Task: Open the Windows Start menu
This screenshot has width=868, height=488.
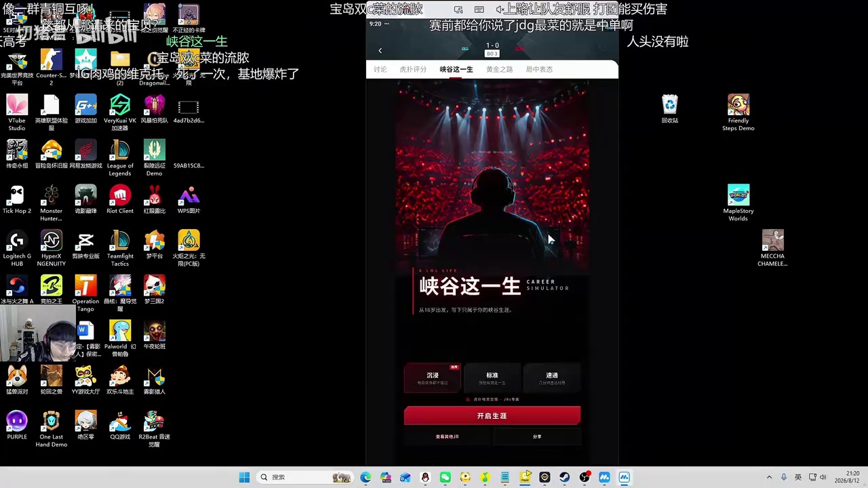Action: 244,477
